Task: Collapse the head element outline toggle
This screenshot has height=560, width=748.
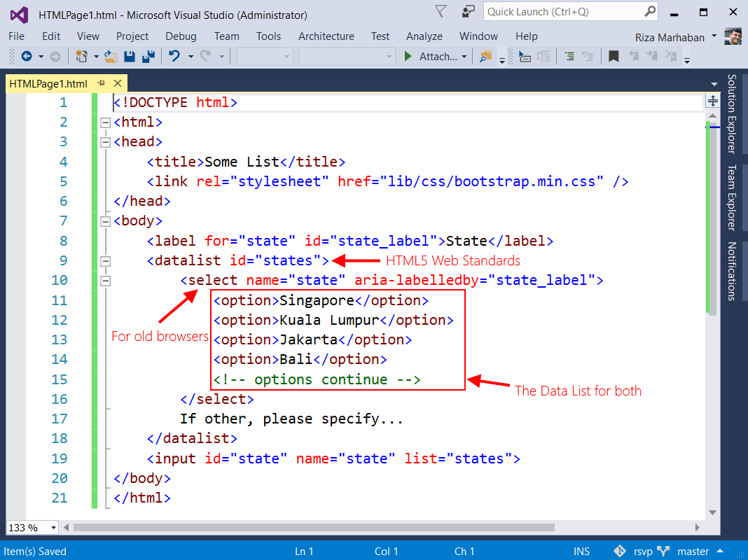Action: (106, 142)
